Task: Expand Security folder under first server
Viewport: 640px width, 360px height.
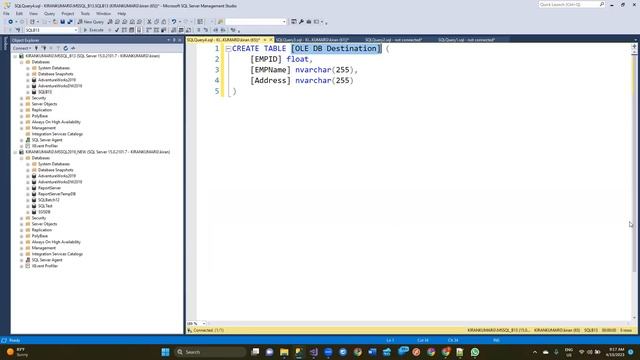Action: [x=22, y=98]
